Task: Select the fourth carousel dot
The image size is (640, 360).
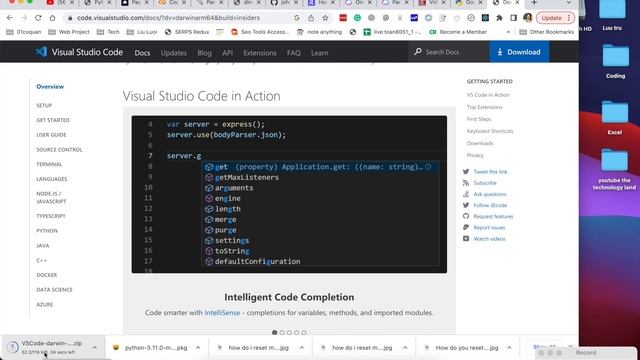Action: click(x=297, y=333)
